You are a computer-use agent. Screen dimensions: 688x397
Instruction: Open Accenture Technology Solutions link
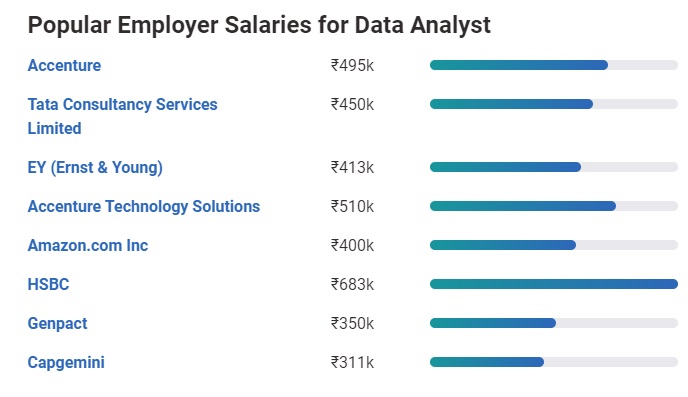(143, 206)
